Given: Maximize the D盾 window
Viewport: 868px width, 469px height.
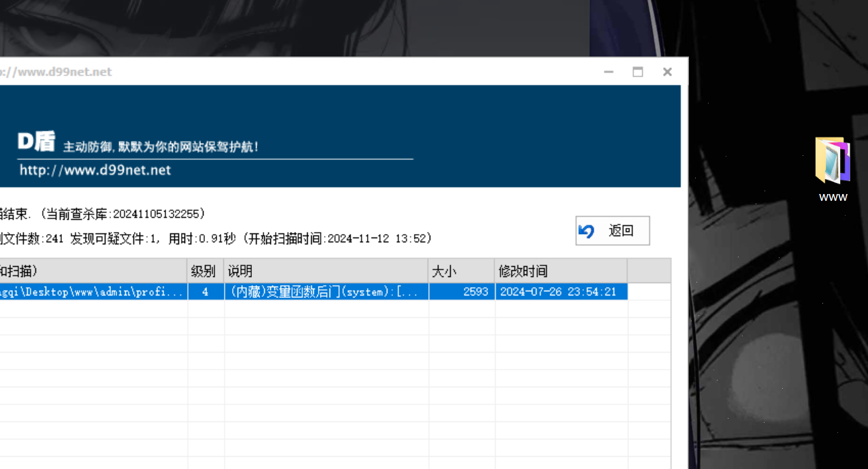Looking at the screenshot, I should [638, 72].
